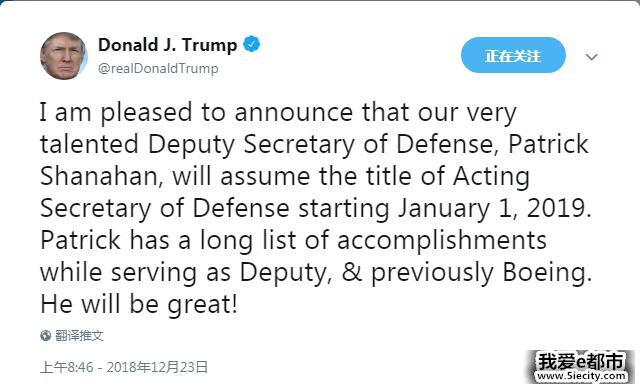Click "January 1, 2019" in the tweet

492,209
